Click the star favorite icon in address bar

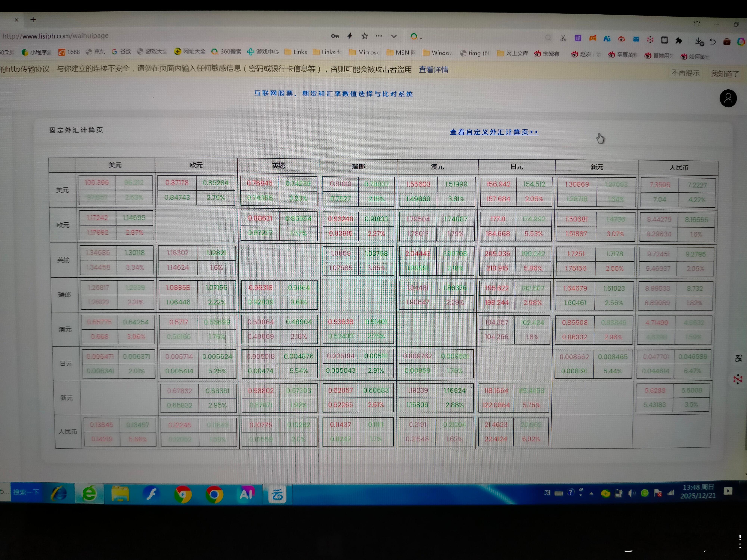[x=364, y=36]
